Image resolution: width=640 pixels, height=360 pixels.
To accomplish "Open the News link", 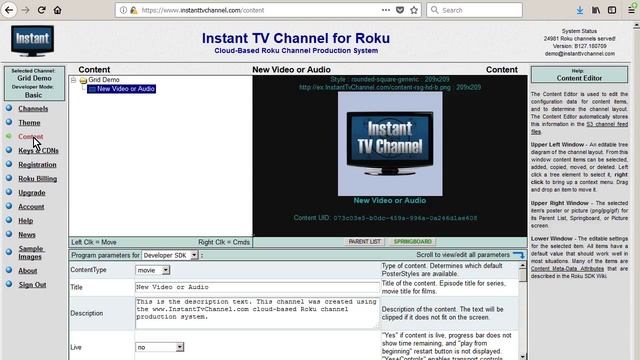I will click(27, 235).
